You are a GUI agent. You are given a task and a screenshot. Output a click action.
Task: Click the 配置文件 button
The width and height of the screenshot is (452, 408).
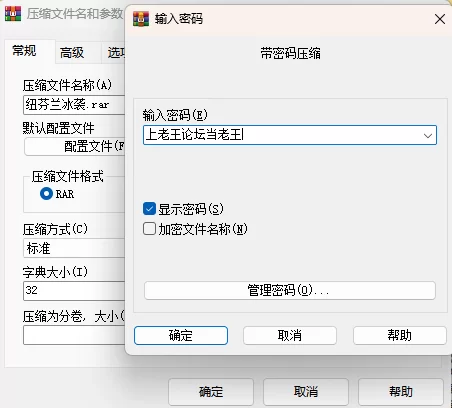75,146
